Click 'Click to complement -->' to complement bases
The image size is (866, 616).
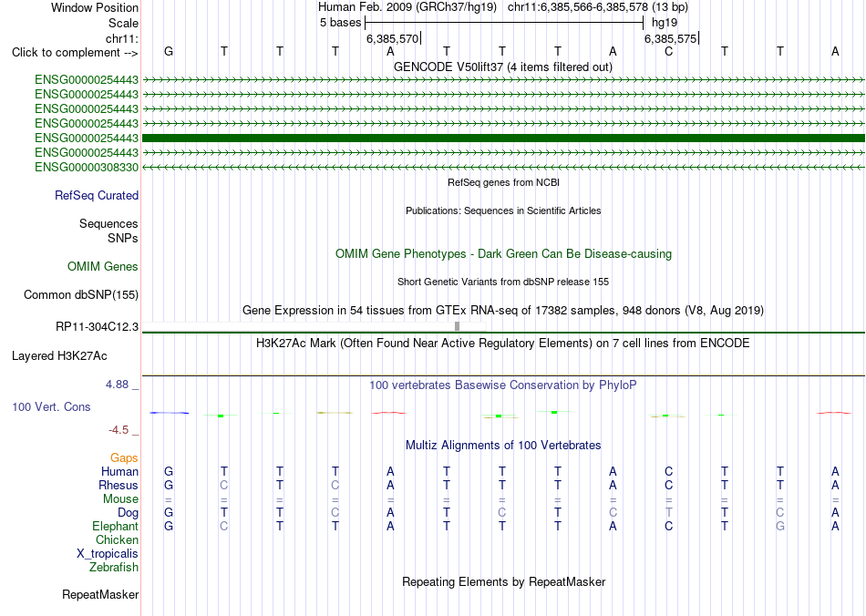[x=75, y=53]
